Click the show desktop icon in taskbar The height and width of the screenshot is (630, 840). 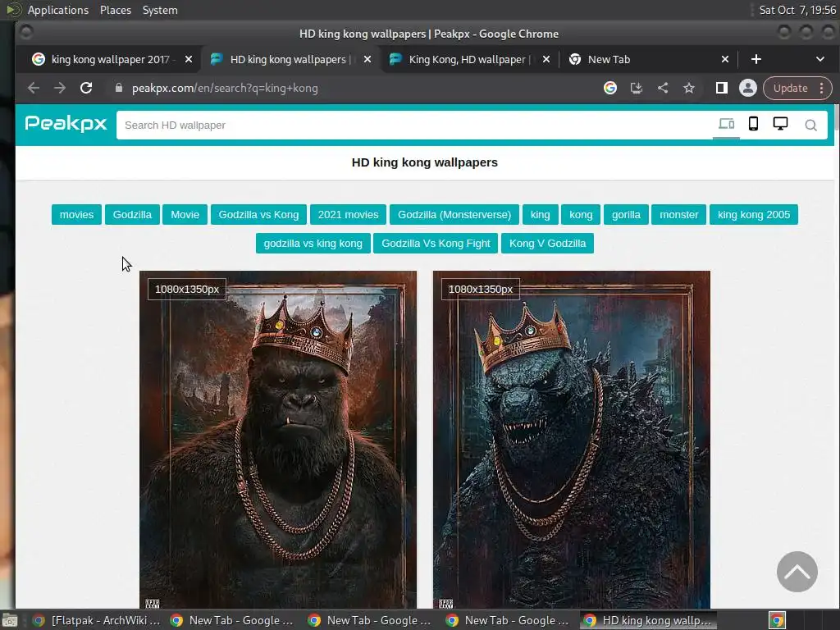(x=10, y=621)
